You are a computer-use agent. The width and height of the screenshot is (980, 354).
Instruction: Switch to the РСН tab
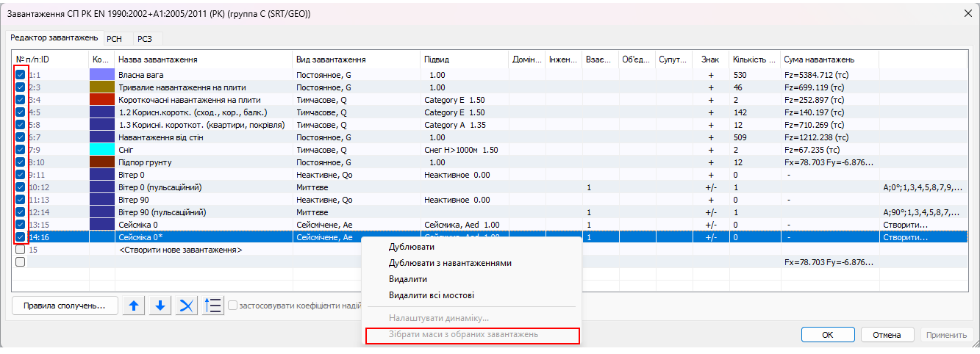point(114,38)
